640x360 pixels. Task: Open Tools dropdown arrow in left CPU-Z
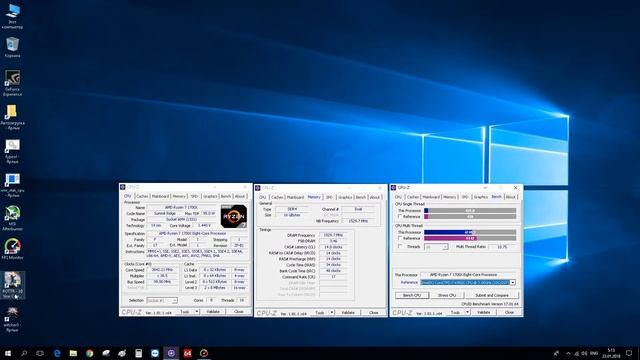tap(196, 311)
